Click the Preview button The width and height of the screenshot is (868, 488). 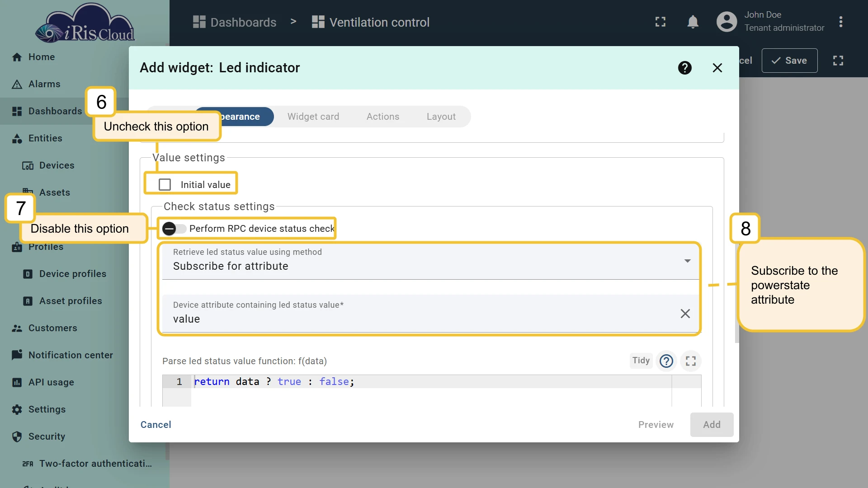pyautogui.click(x=656, y=425)
